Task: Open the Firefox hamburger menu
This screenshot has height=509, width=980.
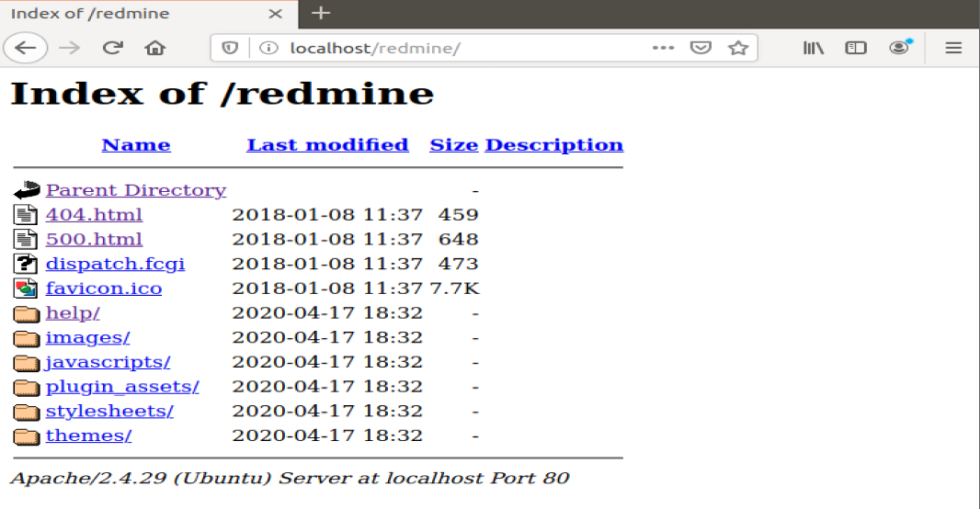Action: (x=953, y=48)
